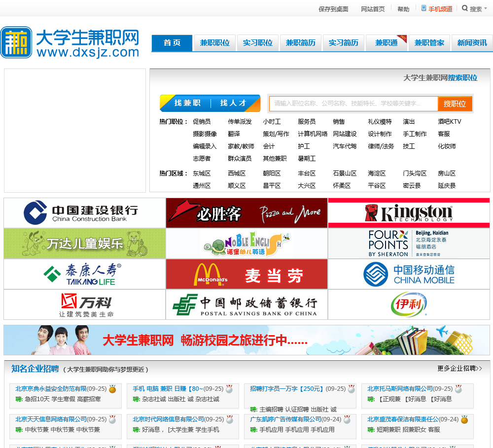
Task: Open the 兼职通 tab with hot badge
Action: (387, 43)
